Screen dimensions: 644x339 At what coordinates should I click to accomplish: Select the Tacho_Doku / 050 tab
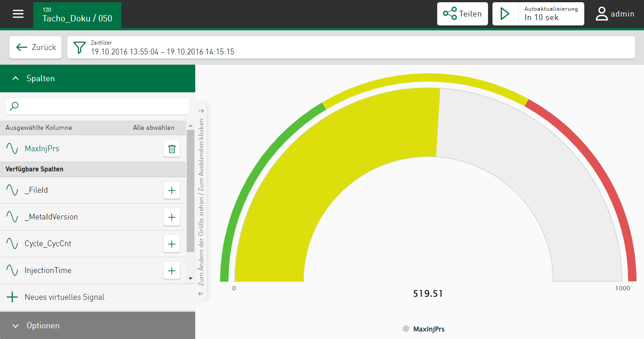coord(77,15)
